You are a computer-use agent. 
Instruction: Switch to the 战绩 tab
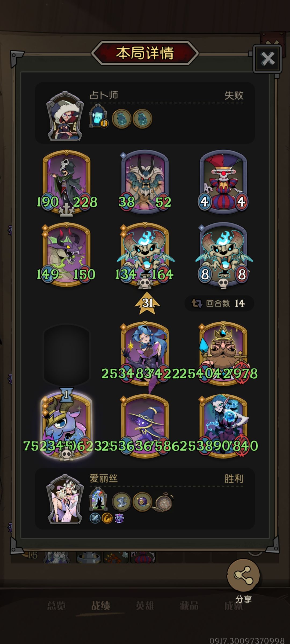click(101, 606)
